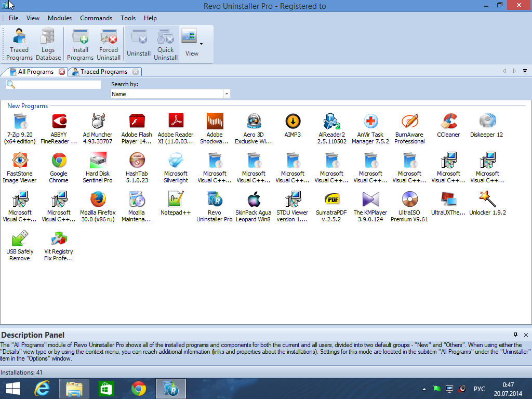Expand the Search by Name dropdown
Screen dimensions: 532x399
[227, 94]
